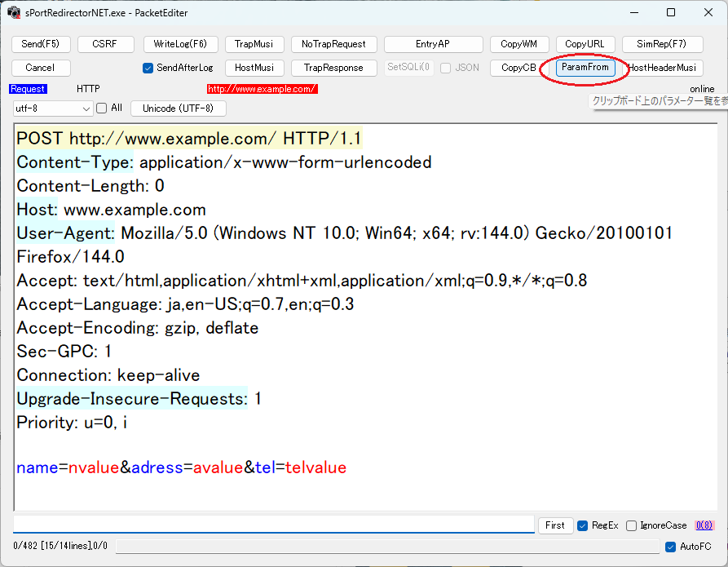
Task: Click the 0(8) match count link
Action: click(x=704, y=525)
